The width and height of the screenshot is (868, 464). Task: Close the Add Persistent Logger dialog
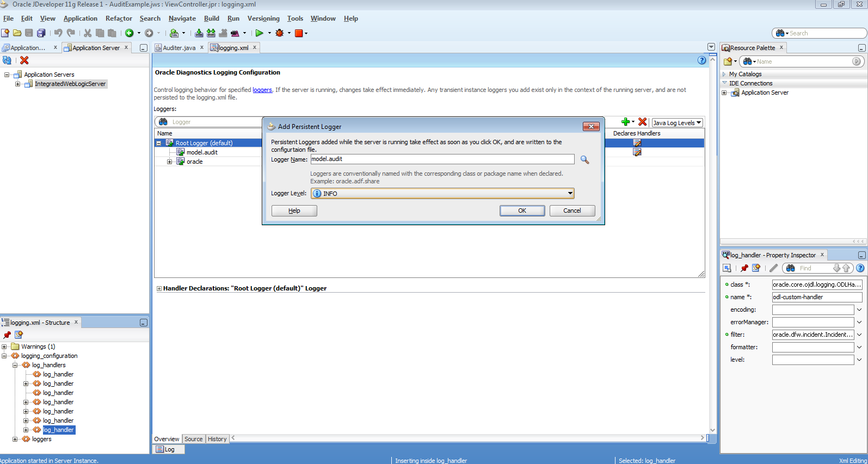coord(591,126)
